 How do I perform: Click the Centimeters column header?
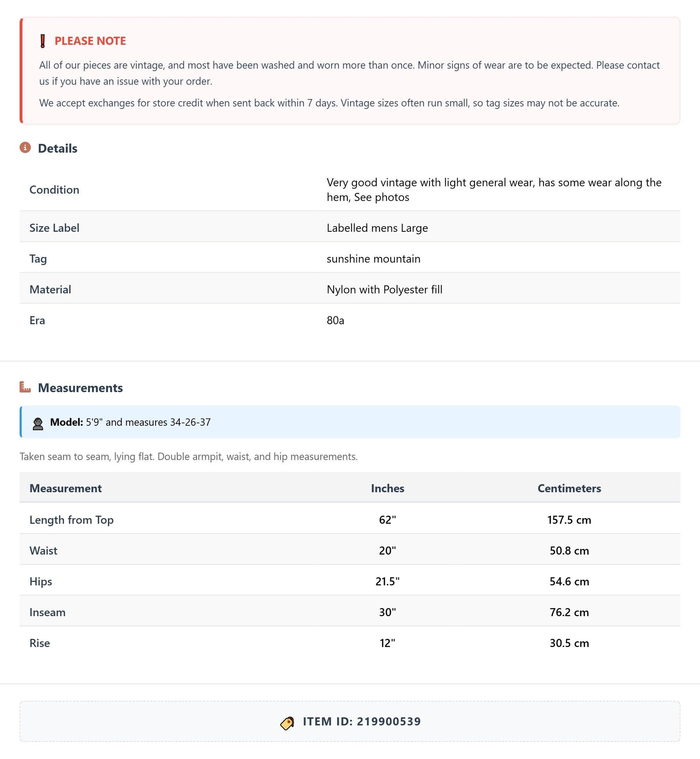(569, 488)
